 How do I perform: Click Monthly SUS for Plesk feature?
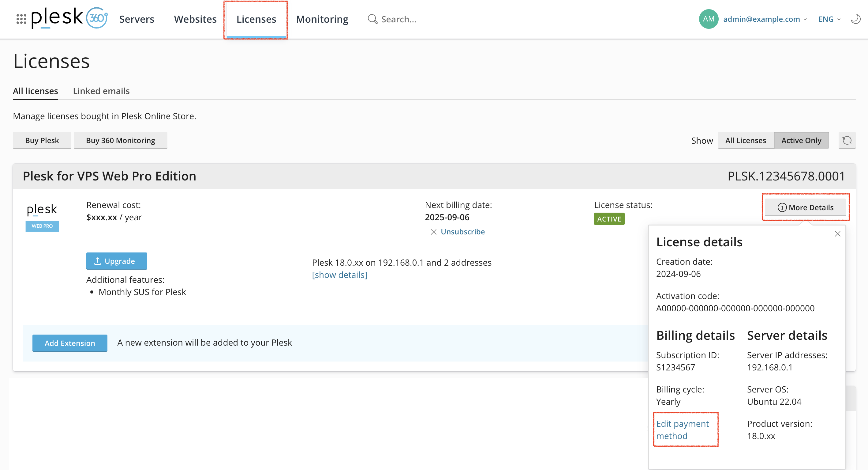point(142,292)
